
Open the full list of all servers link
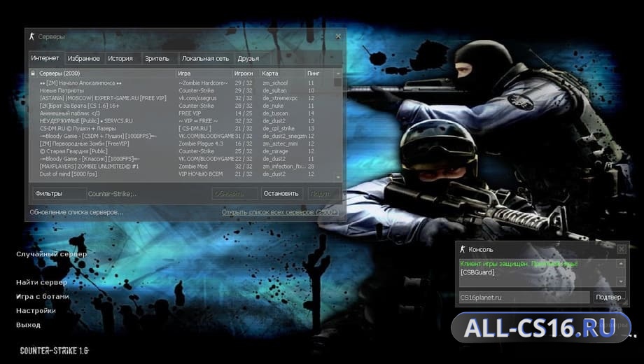pos(280,212)
